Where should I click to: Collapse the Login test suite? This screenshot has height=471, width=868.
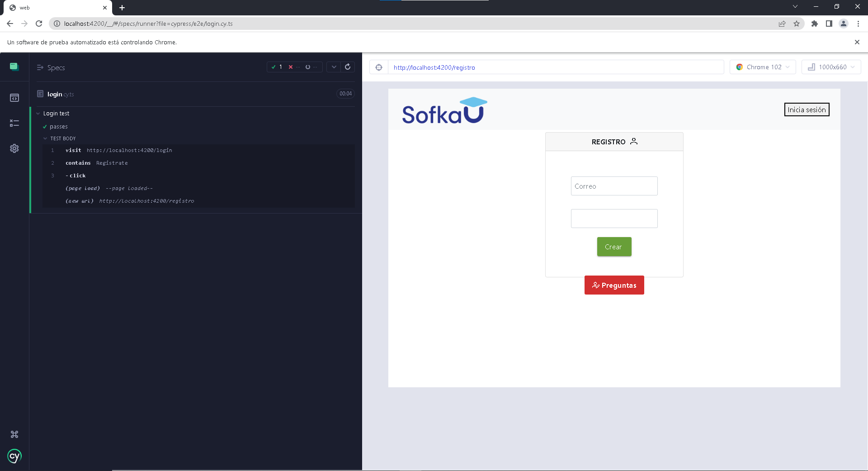pyautogui.click(x=38, y=113)
